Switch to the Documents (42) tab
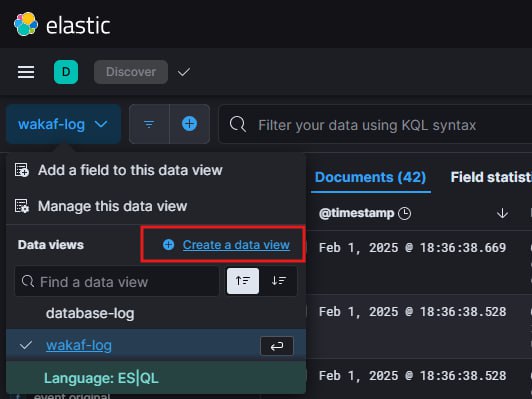The height and width of the screenshot is (399, 532). coord(370,177)
